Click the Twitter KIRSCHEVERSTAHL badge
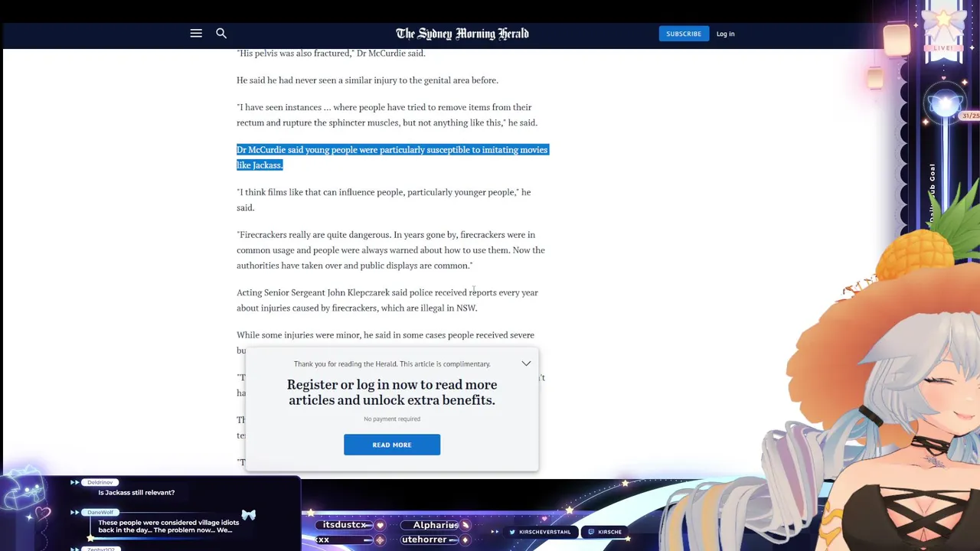This screenshot has height=551, width=980. 540,532
